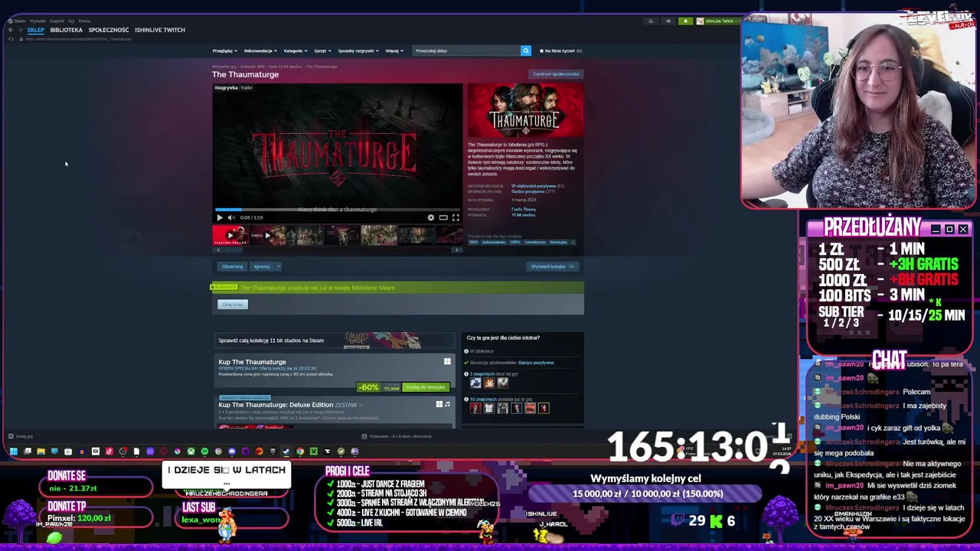Open the Sprzęt dropdown menu
Viewport: 980px width, 551px height.
[x=322, y=51]
